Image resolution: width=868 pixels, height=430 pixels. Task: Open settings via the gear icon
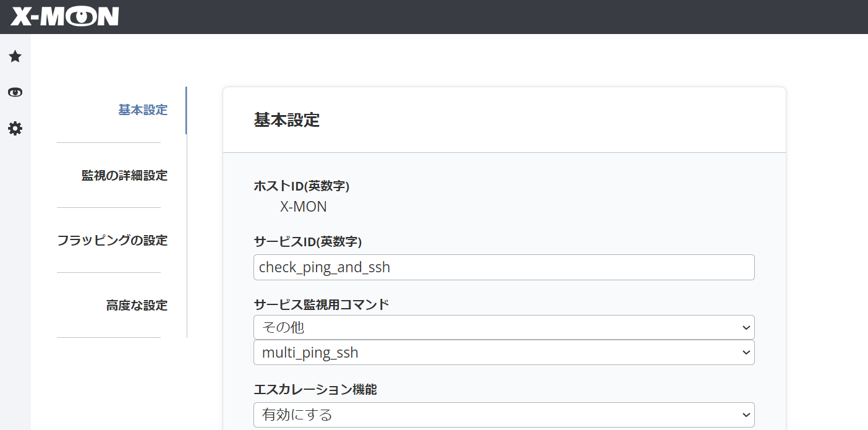pos(15,129)
